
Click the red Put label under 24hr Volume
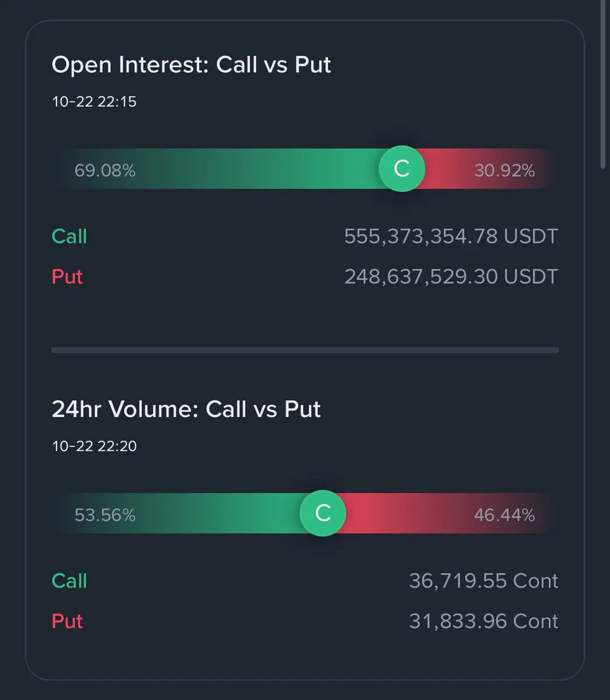click(x=67, y=621)
